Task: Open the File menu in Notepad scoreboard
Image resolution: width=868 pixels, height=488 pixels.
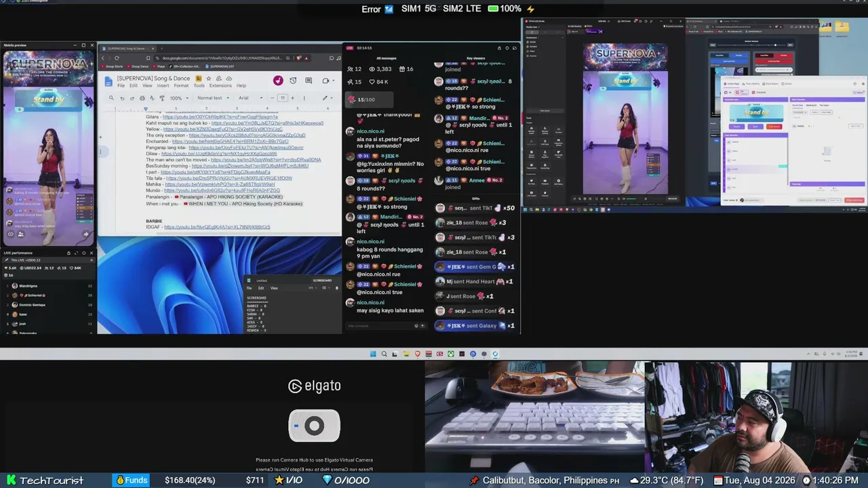Action: point(249,288)
